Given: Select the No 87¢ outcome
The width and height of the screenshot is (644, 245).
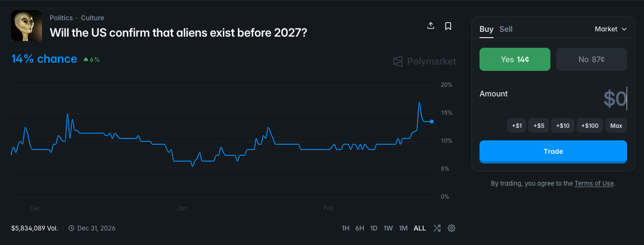Looking at the screenshot, I should (591, 59).
